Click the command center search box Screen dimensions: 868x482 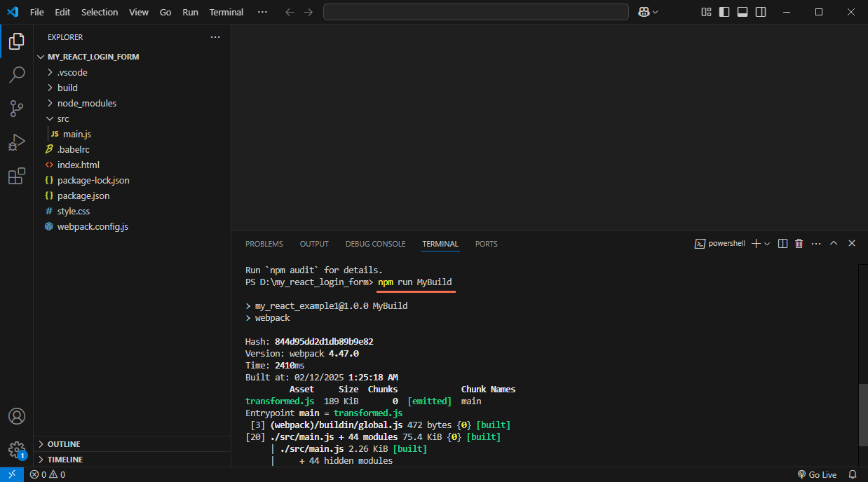point(475,12)
